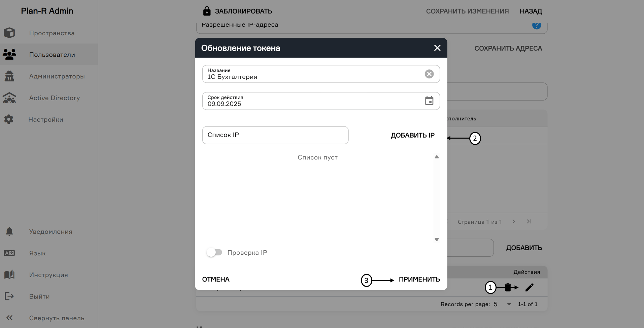644x328 pixels.
Task: Click the IP list scrollbar track
Action: 437,198
